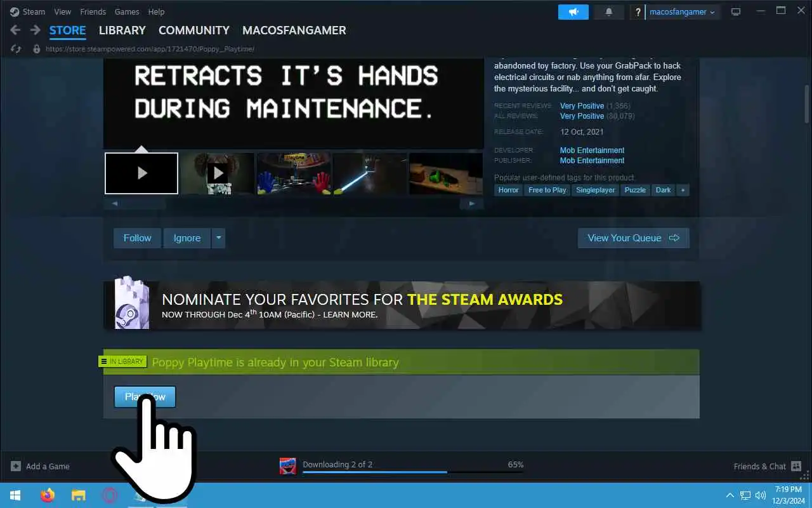This screenshot has width=812, height=508.
Task: Switch to Big Picture mode
Action: [736, 12]
